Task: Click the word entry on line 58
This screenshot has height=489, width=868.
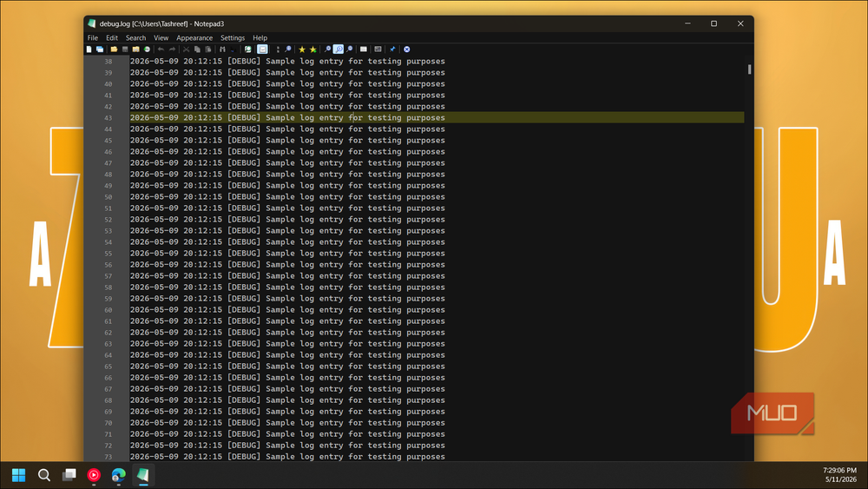Action: (331, 287)
